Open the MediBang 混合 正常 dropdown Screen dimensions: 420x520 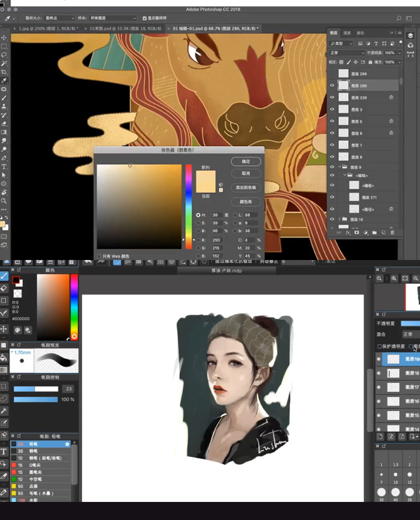click(x=410, y=334)
